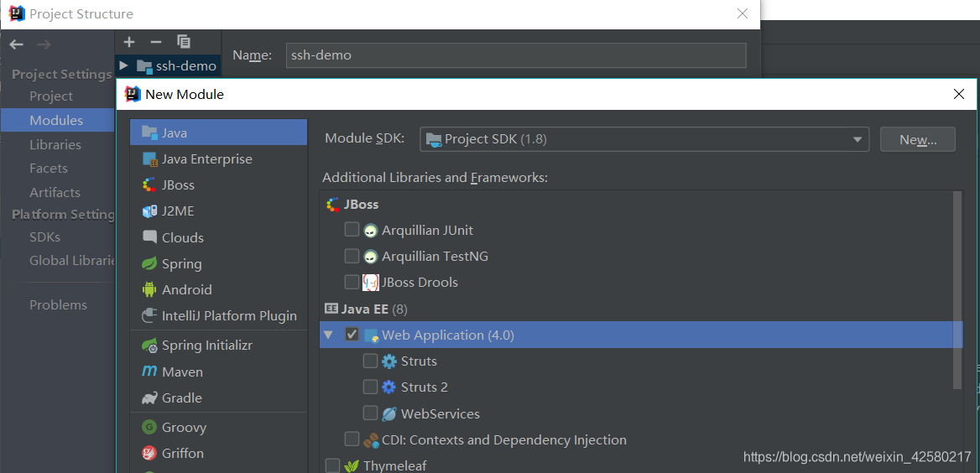Go forward with the right arrow
Viewport: 980px width, 473px height.
coord(44,44)
